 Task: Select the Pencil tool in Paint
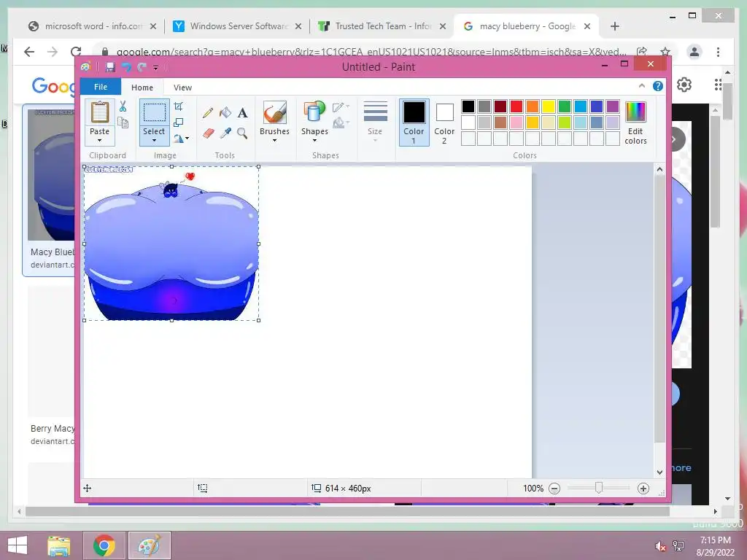208,113
